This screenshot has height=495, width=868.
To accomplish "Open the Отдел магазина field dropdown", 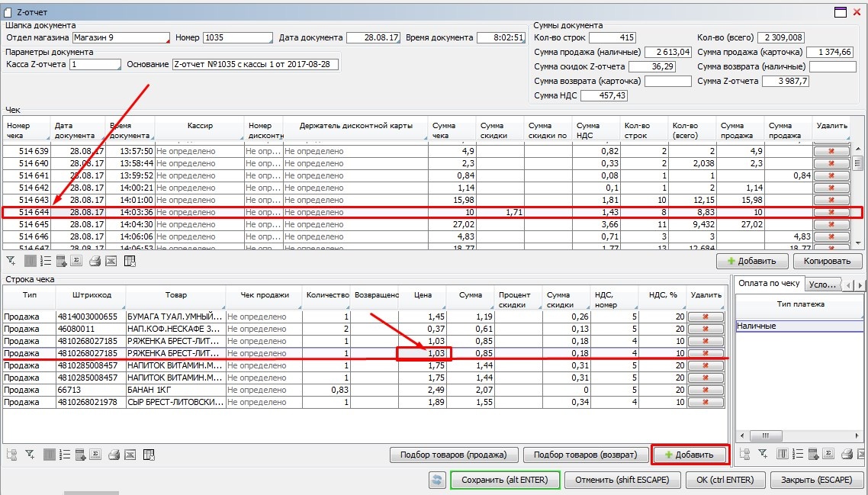I will [x=121, y=37].
